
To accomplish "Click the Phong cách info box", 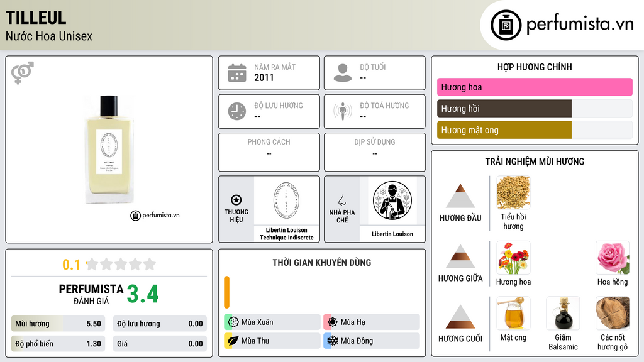I will tap(269, 152).
